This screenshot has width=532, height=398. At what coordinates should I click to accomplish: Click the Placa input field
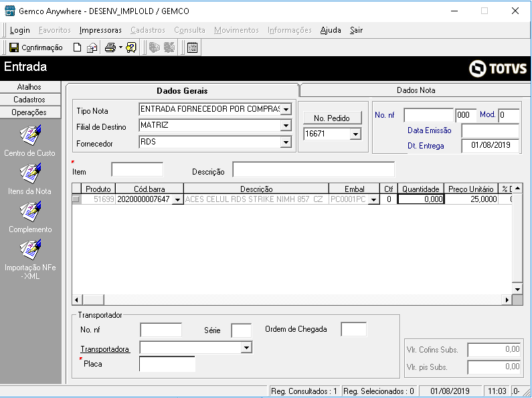[167, 364]
